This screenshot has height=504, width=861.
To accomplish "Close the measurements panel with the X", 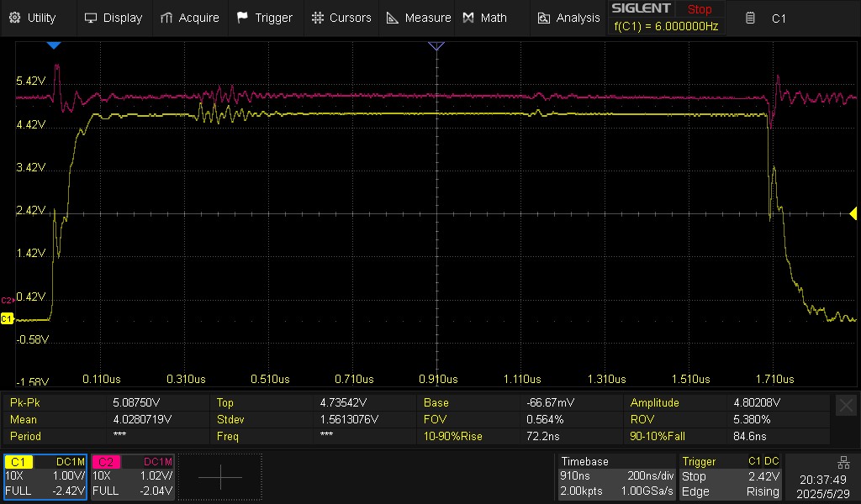I will click(x=846, y=406).
